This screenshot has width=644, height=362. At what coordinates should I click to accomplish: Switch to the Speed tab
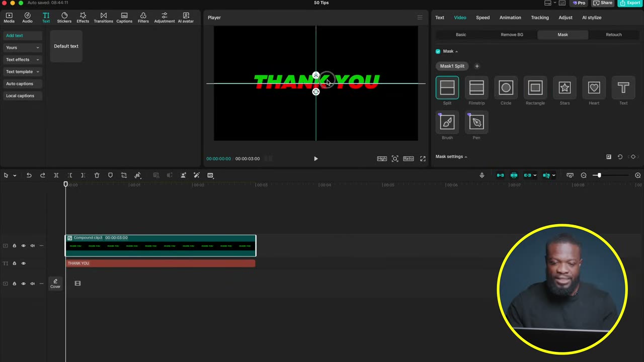pyautogui.click(x=482, y=18)
